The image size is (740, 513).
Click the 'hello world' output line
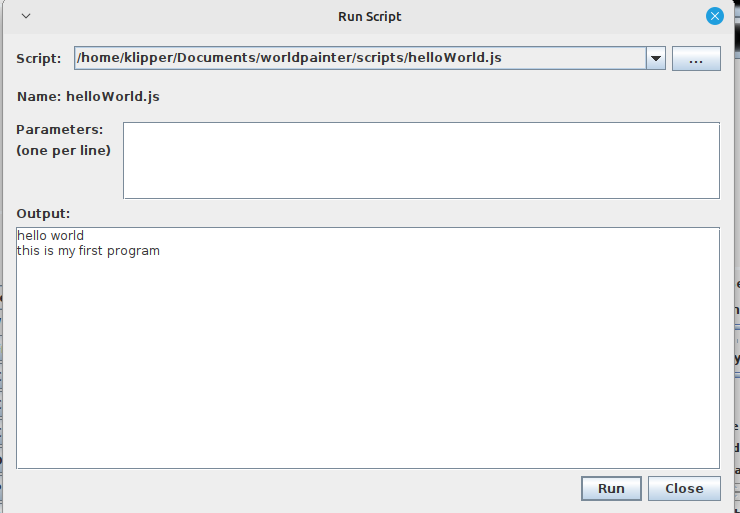coord(51,236)
